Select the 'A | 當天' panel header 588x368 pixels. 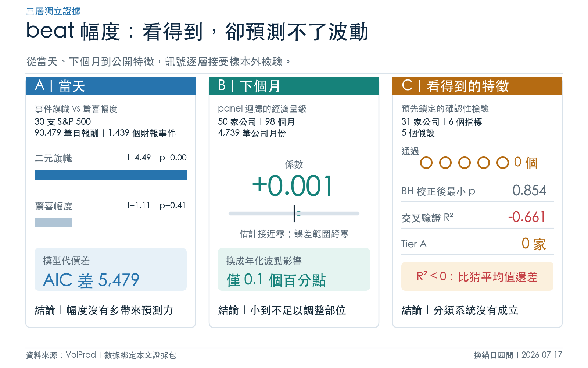click(111, 86)
